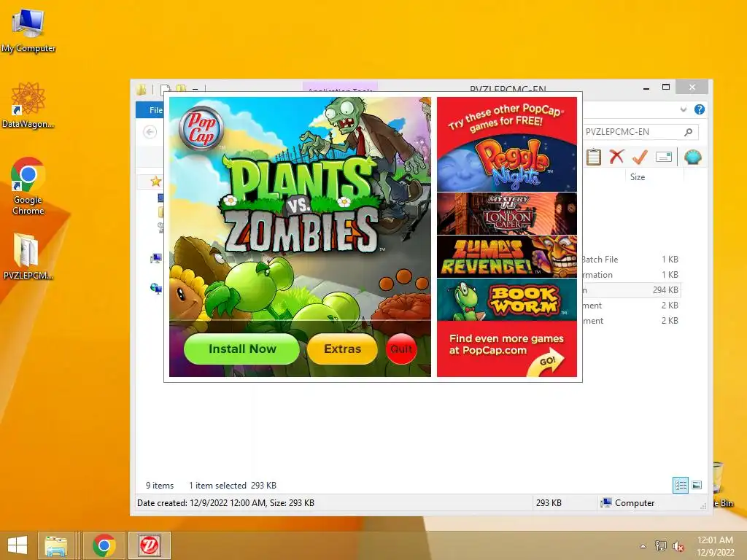Open the PVZLEPCM folder on the desktop
Screen dimensions: 747x560
point(28,256)
